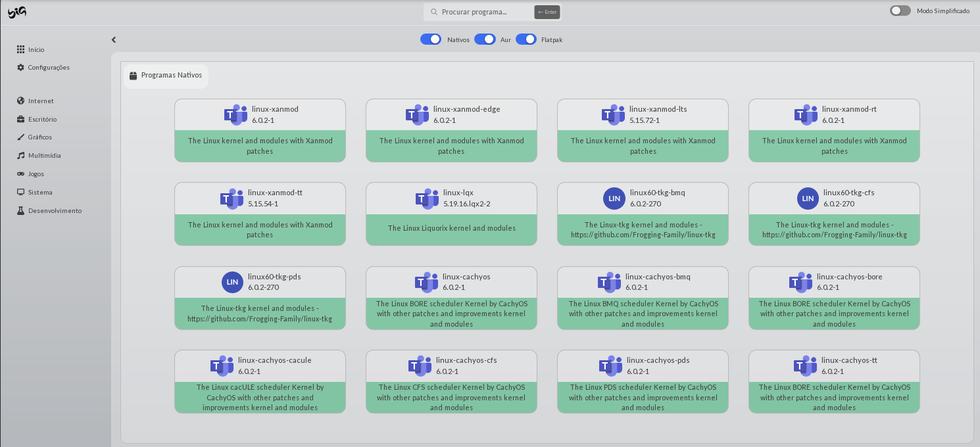Click the Multimídia music note icon
The height and width of the screenshot is (447, 980).
[21, 155]
